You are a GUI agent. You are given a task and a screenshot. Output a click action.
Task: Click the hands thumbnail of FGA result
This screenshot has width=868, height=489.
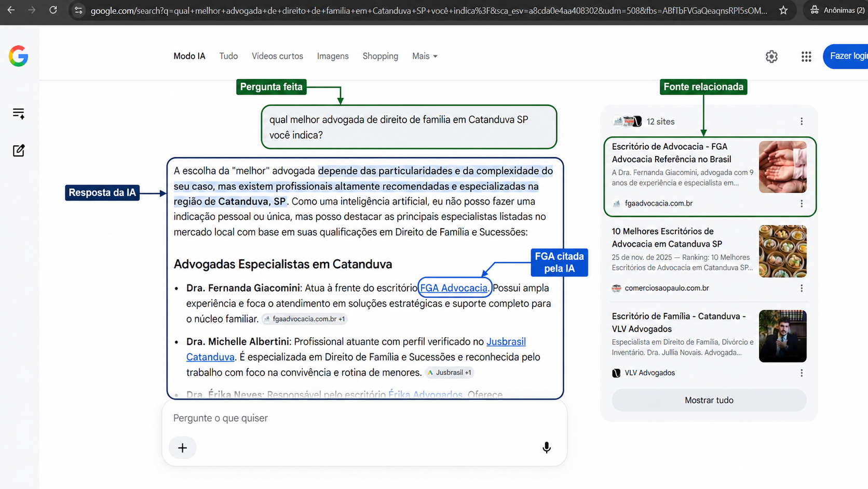pos(782,167)
